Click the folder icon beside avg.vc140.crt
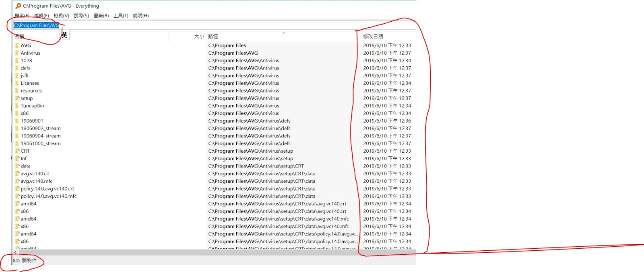This screenshot has width=644, height=272. 17,174
